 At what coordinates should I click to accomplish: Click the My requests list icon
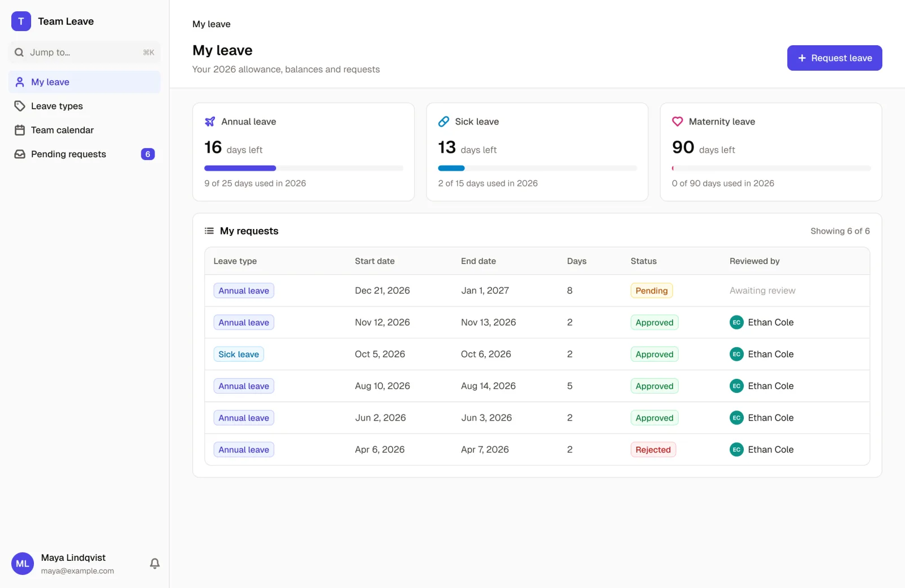tap(209, 231)
